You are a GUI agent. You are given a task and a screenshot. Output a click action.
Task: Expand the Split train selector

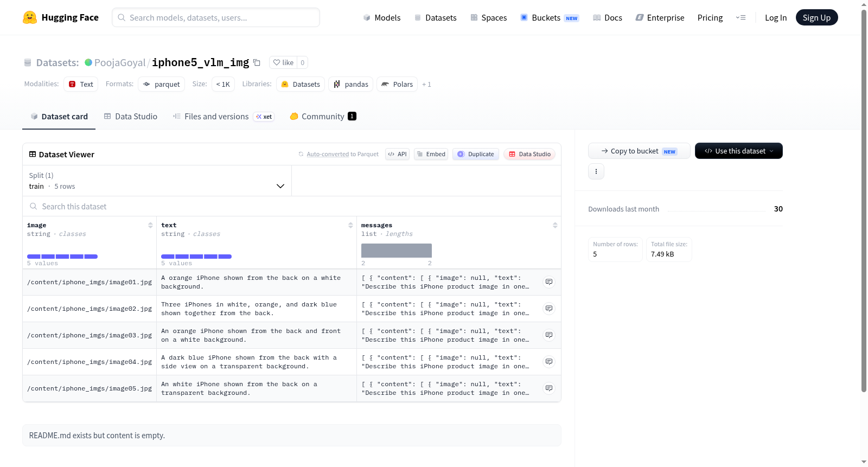(x=157, y=181)
